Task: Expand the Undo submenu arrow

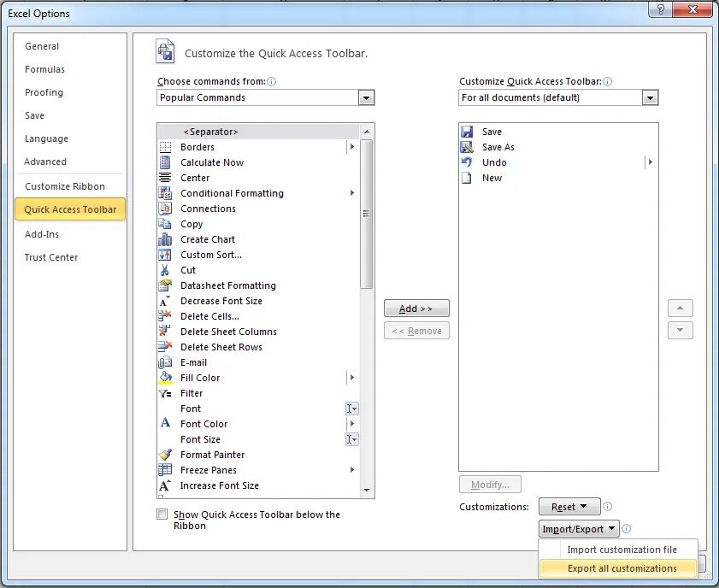Action: tap(650, 162)
